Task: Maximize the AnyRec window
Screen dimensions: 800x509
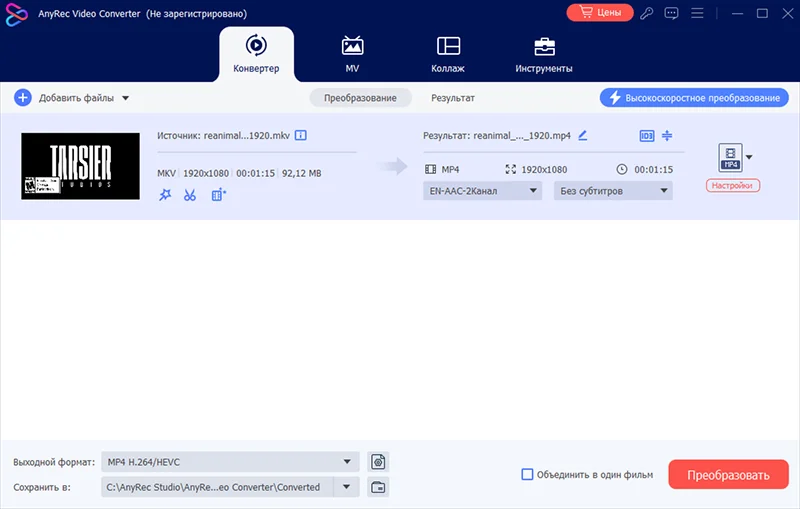Action: coord(762,13)
